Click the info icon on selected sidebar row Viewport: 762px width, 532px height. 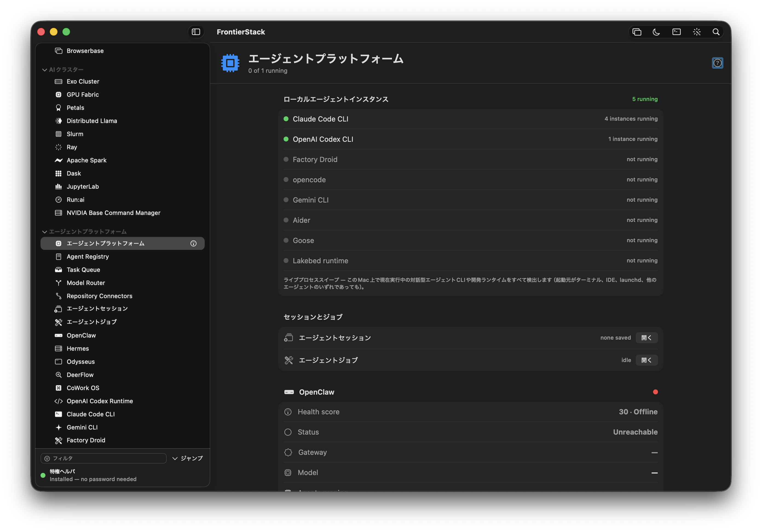(x=194, y=244)
